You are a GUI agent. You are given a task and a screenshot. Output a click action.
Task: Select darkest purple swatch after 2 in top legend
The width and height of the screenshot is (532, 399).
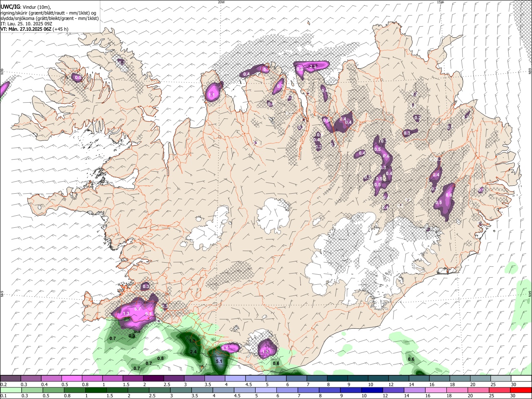pos(153,379)
